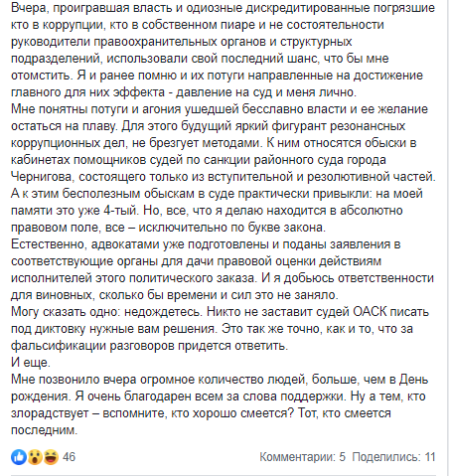Click the final word "последним."

click(44, 430)
